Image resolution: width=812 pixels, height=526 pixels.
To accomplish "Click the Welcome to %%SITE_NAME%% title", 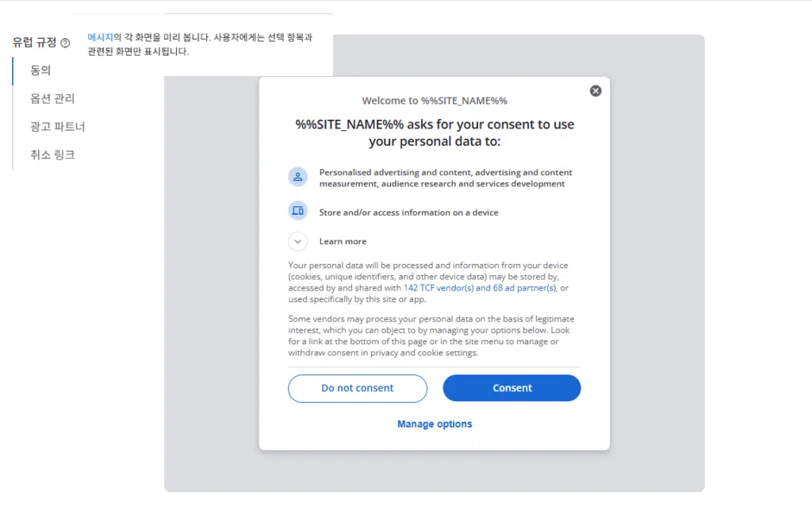I will click(435, 100).
